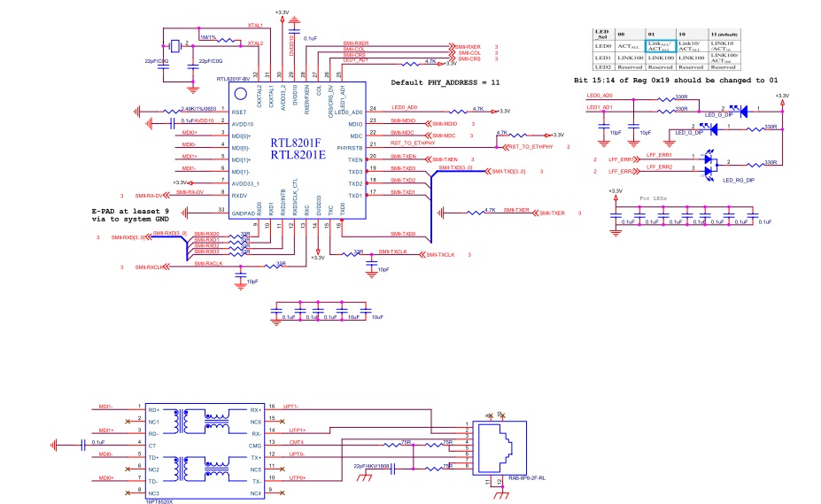Click the RAB-8P8-2F-RL connector label
The image size is (821, 504).
click(x=527, y=477)
